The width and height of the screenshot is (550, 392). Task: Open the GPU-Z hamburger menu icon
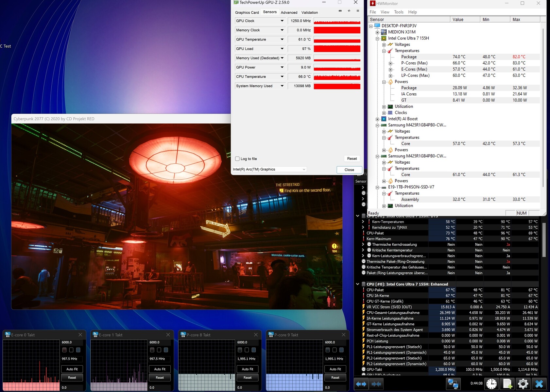[358, 11]
